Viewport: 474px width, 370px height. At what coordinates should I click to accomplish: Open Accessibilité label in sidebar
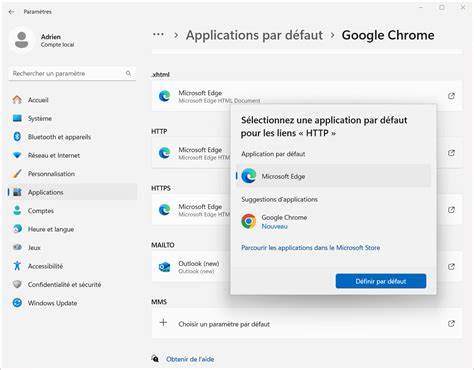(x=45, y=266)
